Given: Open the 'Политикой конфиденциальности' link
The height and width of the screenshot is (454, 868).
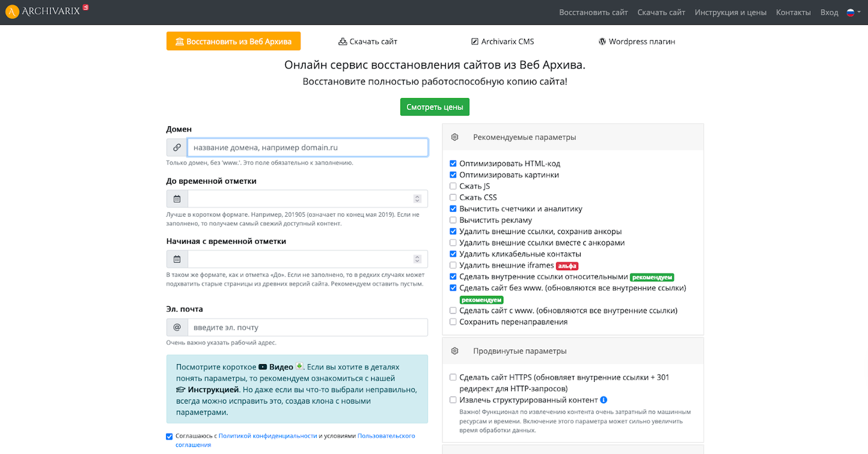Looking at the screenshot, I should click(267, 436).
